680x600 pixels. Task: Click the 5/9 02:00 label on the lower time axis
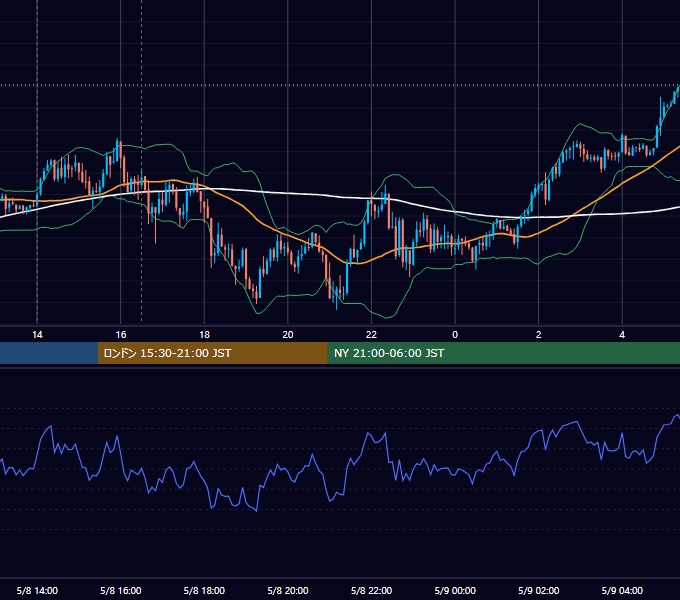[539, 590]
